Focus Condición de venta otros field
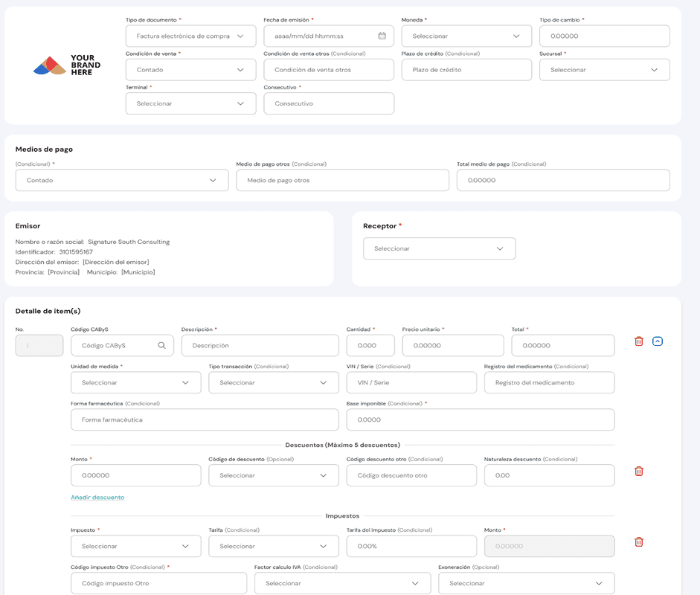 tap(329, 70)
